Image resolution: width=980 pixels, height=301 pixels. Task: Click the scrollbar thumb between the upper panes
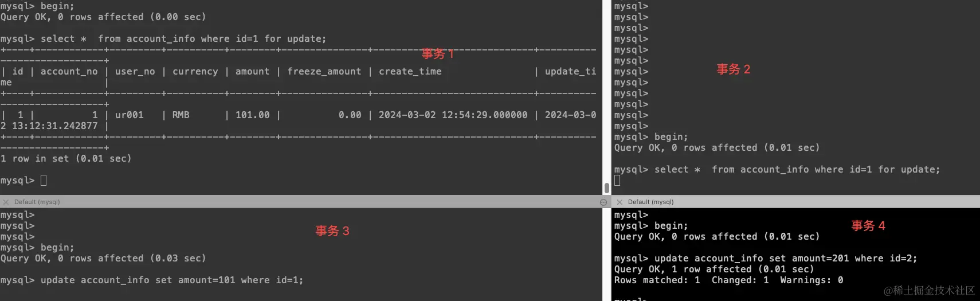click(x=607, y=187)
